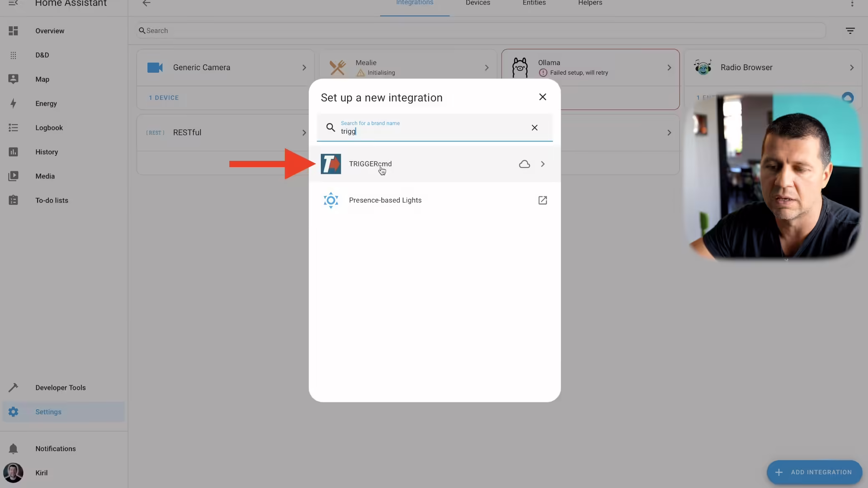This screenshot has height=488, width=868.
Task: Open History from the sidebar
Action: pyautogui.click(x=63, y=152)
